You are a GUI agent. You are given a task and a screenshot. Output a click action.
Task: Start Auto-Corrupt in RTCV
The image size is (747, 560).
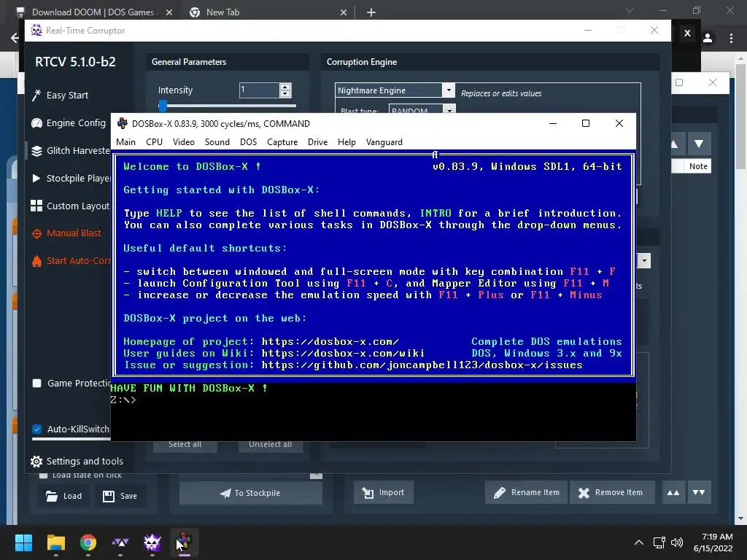pos(71,261)
